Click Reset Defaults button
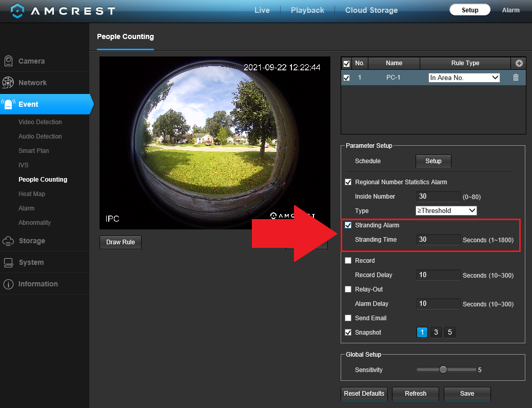532x408 pixels. [x=364, y=394]
